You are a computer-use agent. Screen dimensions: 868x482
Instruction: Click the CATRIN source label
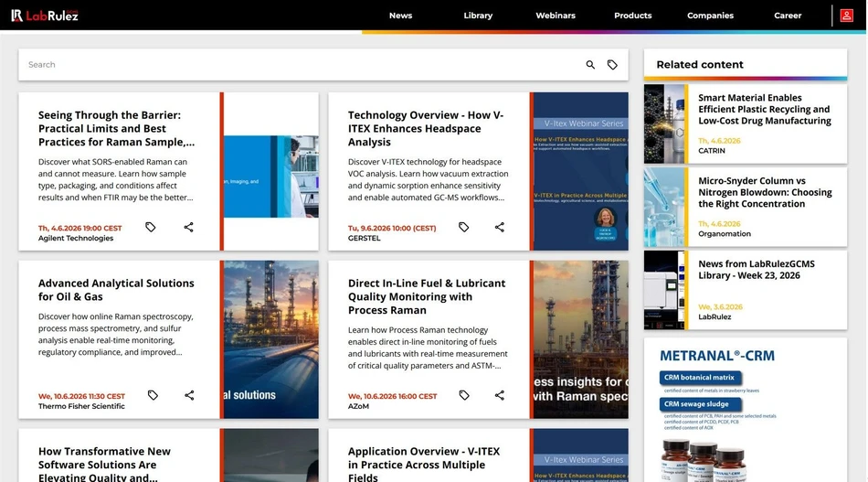[712, 151]
